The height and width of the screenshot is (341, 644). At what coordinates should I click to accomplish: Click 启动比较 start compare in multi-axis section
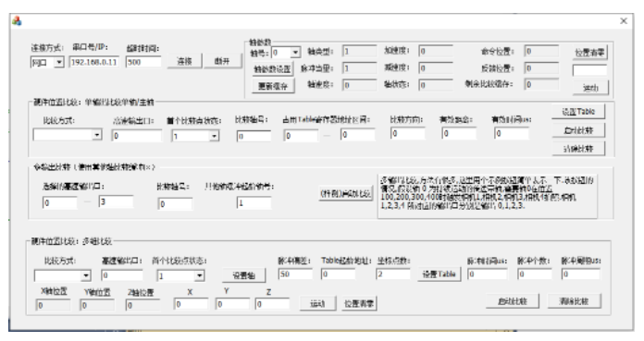[513, 301]
